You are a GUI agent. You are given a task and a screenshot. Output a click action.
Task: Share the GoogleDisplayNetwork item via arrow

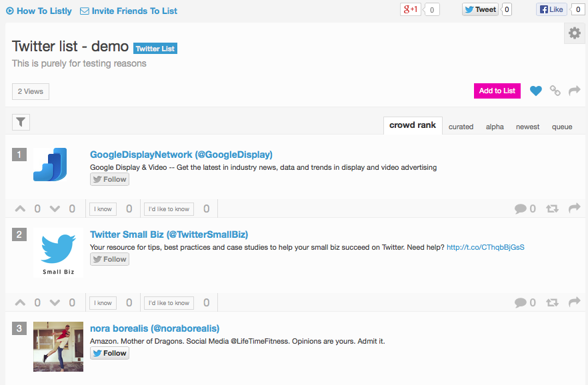point(575,208)
